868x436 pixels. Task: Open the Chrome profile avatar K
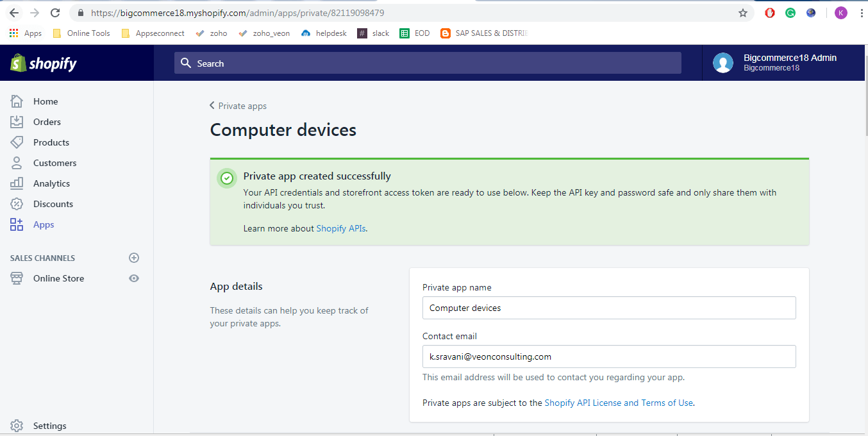coord(840,13)
